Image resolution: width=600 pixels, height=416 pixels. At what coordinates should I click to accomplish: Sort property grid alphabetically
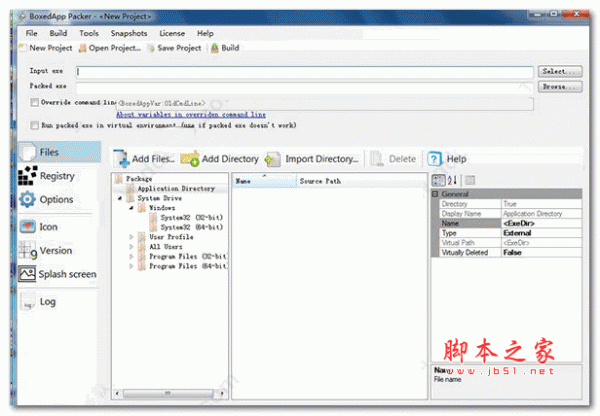click(x=453, y=180)
